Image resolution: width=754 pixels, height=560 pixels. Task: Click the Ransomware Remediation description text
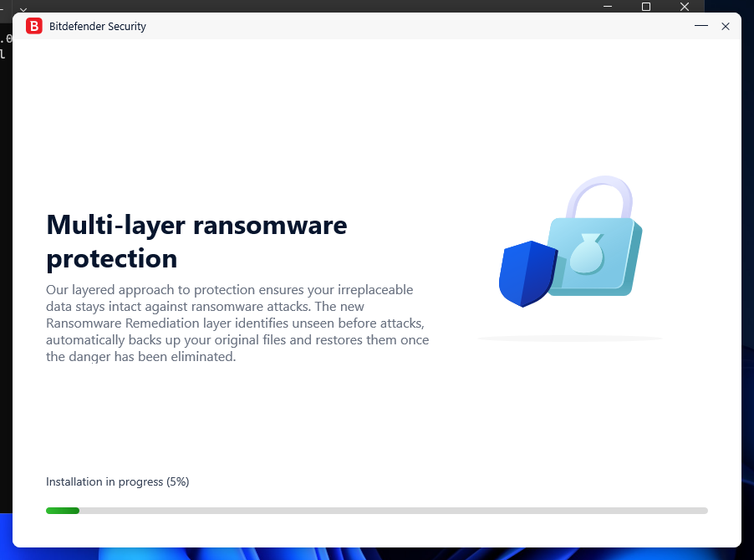(x=237, y=323)
